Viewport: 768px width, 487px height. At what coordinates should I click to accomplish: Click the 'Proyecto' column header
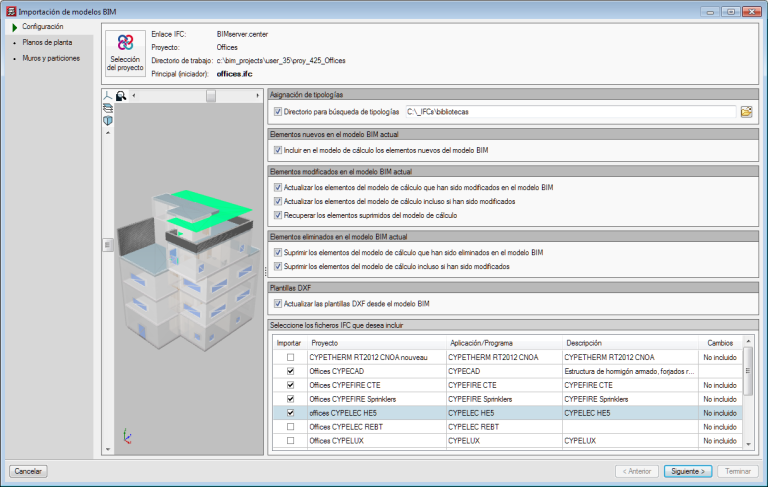click(x=377, y=343)
